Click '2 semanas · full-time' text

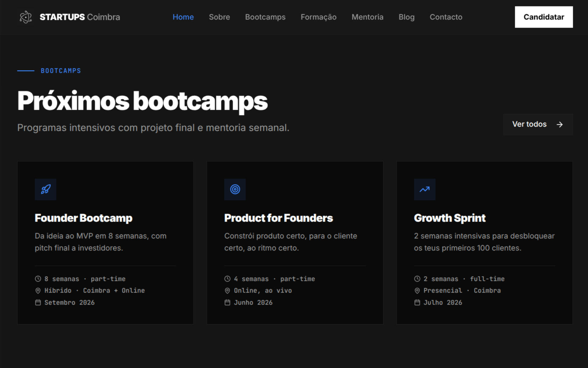coord(464,279)
